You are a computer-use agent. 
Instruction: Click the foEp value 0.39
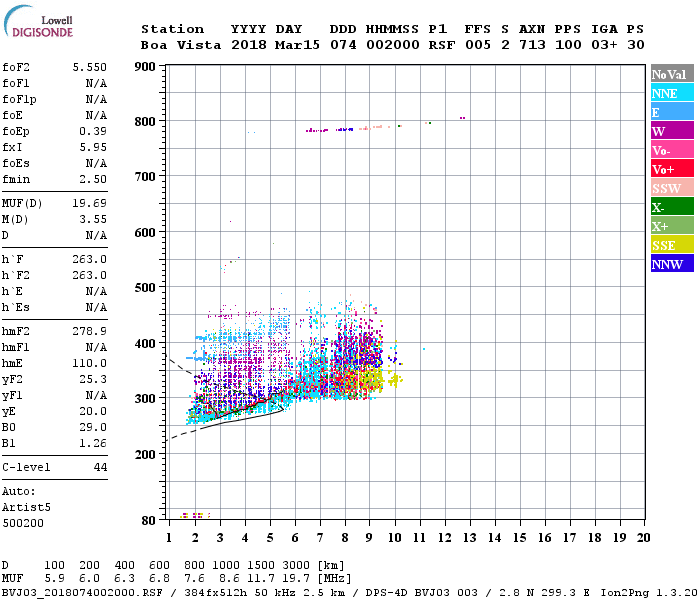93,131
